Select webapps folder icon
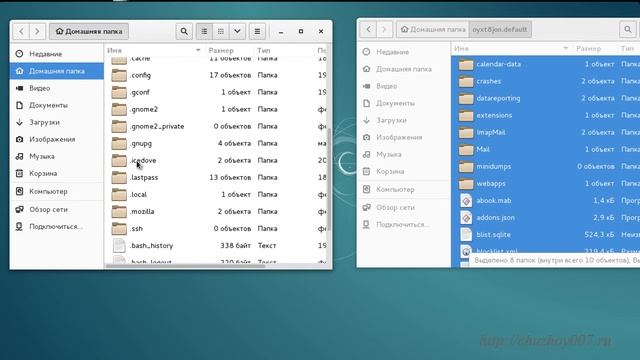 (x=466, y=184)
